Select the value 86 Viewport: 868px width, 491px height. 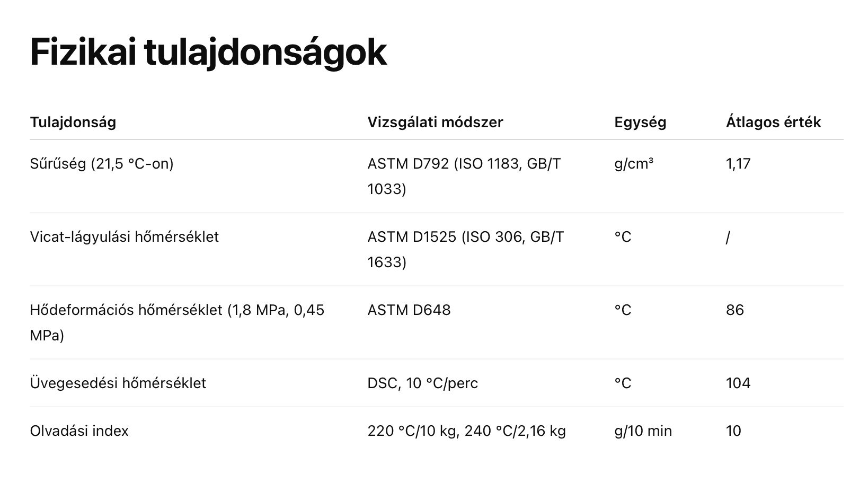click(x=735, y=310)
